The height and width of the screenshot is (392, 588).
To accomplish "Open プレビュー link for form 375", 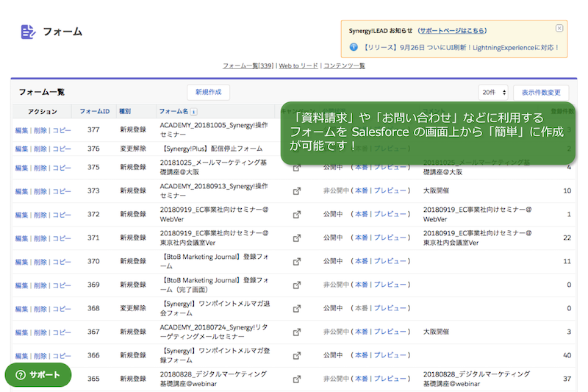I will (390, 167).
